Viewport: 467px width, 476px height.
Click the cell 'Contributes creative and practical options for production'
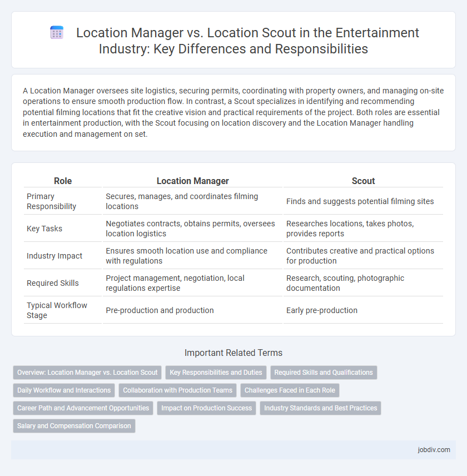(363, 256)
